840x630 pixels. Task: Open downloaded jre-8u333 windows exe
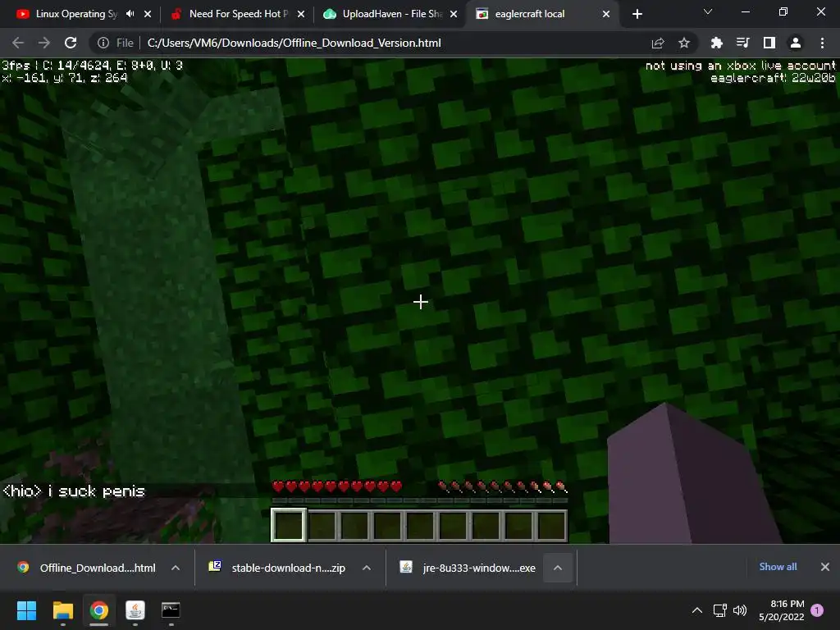[x=468, y=568]
